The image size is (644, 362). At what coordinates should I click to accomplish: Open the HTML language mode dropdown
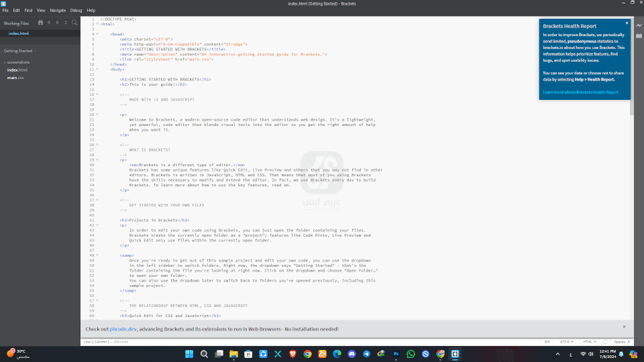tap(589, 342)
